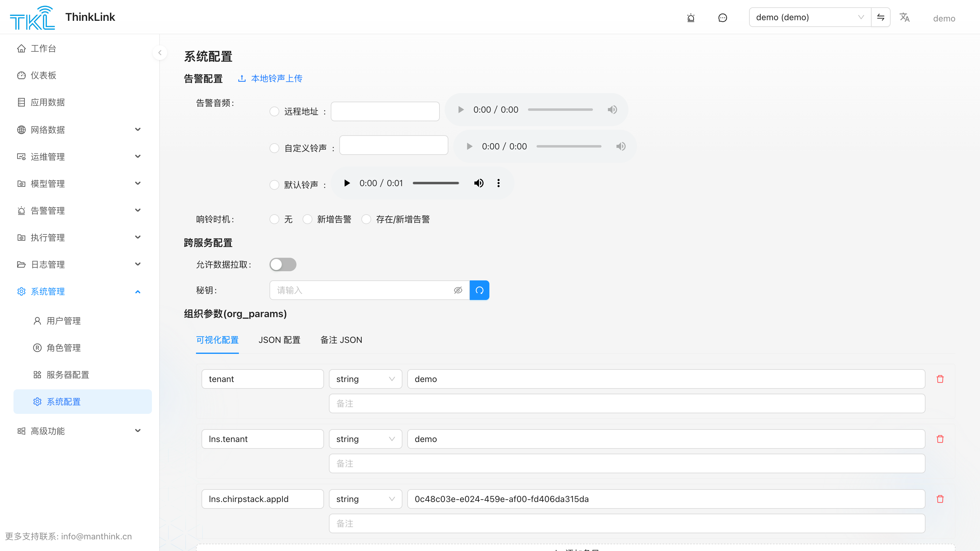Select 新增告警 for ring timing
The image size is (980, 551).
(307, 219)
